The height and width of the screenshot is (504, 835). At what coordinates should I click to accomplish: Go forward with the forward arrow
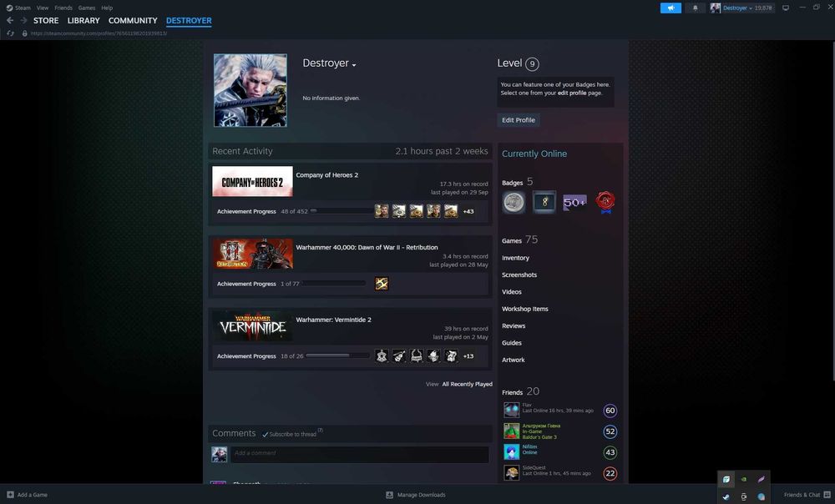coord(23,20)
